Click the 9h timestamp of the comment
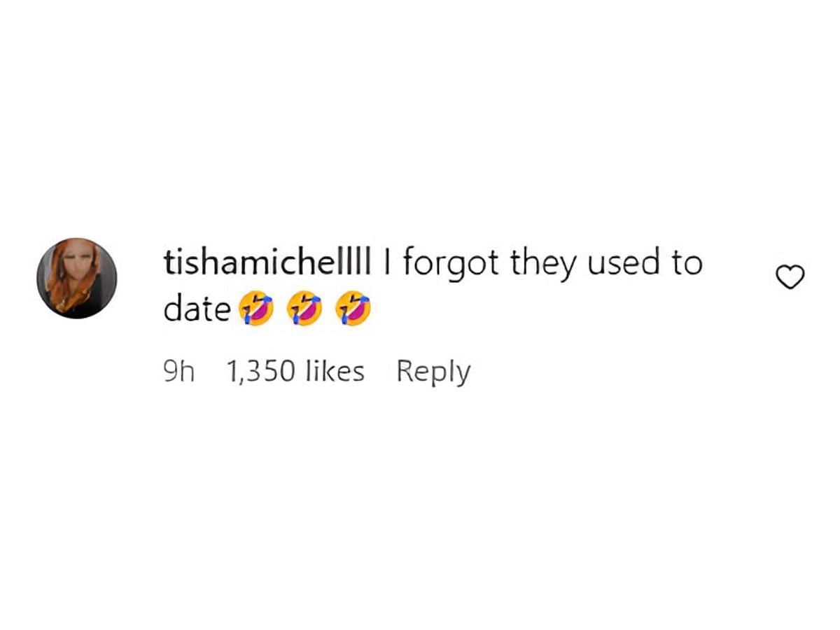 coord(178,372)
